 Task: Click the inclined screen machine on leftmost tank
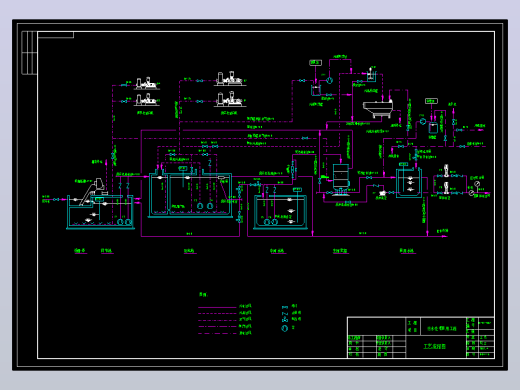pyautogui.click(x=92, y=191)
